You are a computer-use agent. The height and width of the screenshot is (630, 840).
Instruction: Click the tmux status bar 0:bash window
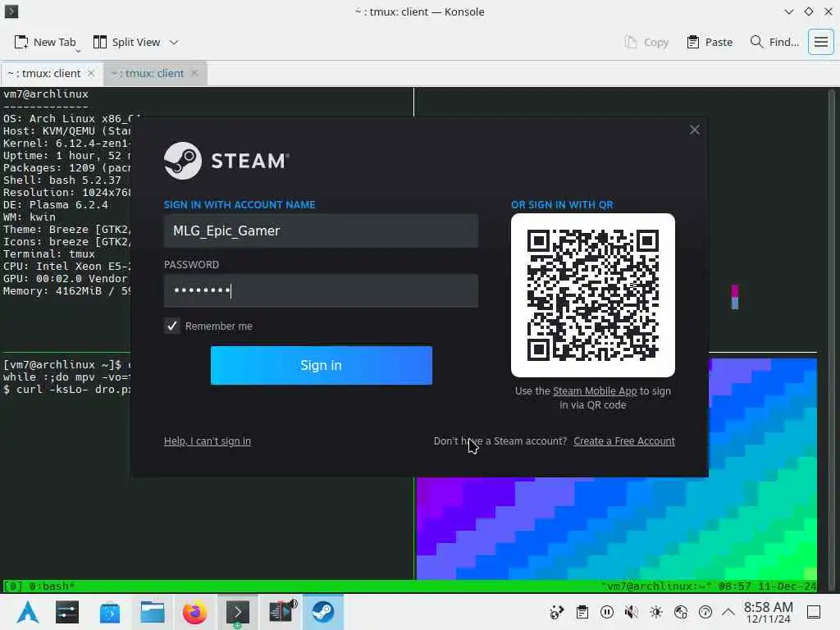pos(52,586)
